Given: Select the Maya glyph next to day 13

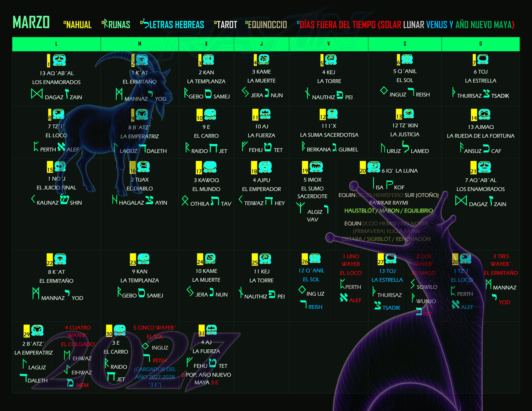Looking at the screenshot, I should 409,114.
